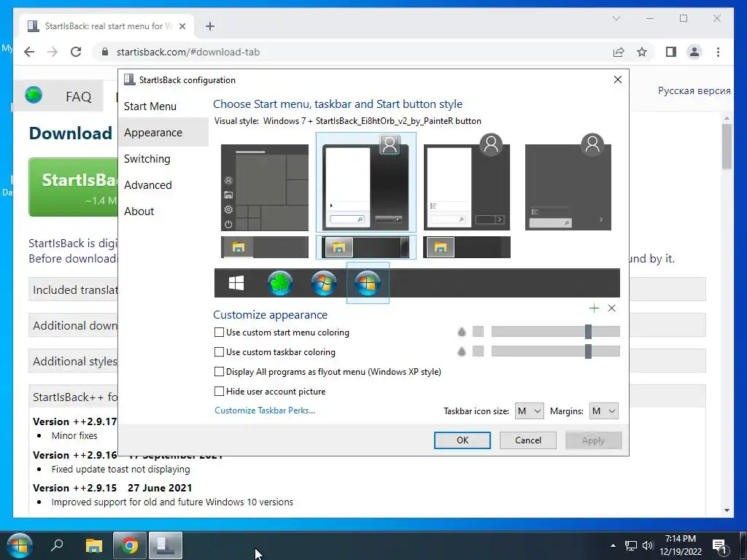Choose the Windows 7 glass taskbar thumbnail

click(x=366, y=247)
